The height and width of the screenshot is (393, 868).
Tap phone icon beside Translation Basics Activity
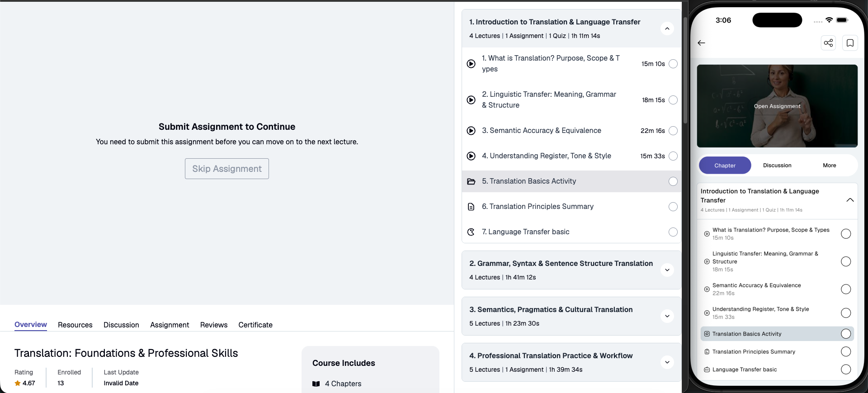coord(707,334)
